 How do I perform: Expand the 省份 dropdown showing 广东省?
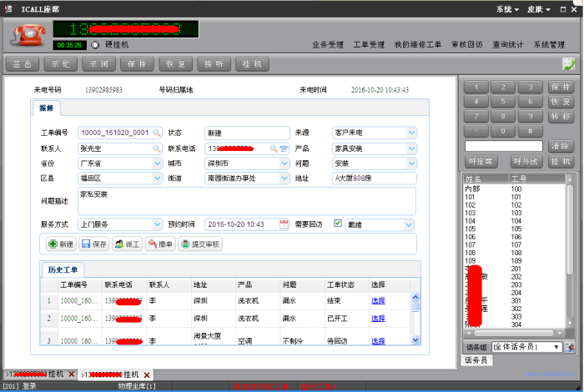click(157, 163)
